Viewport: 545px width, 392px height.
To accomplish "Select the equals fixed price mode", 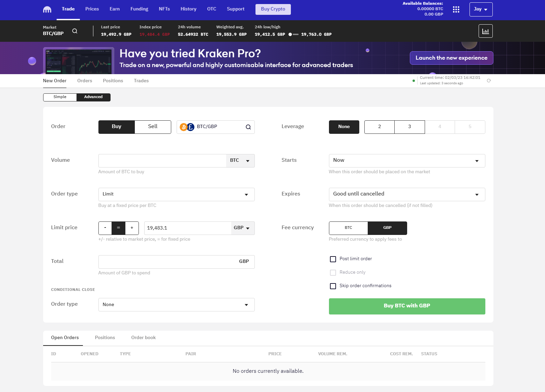I will (118, 228).
